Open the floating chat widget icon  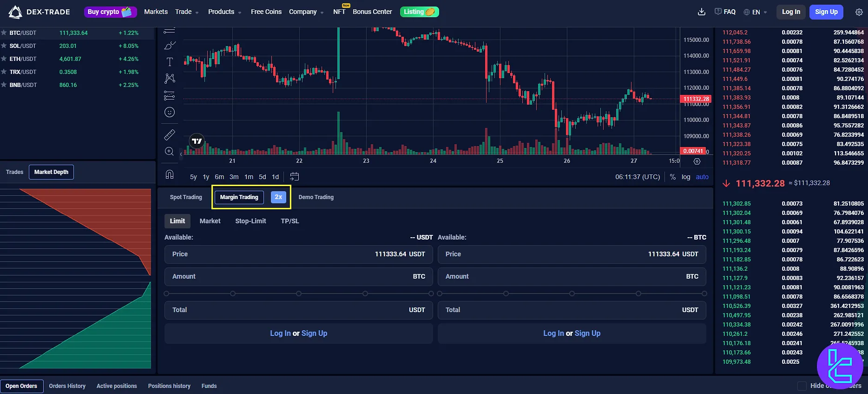[840, 366]
